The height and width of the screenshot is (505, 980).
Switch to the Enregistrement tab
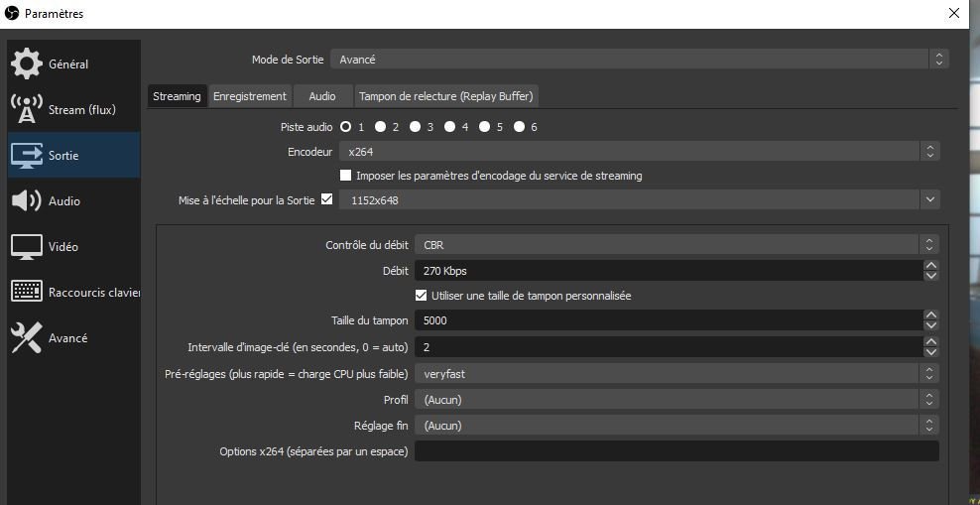250,96
